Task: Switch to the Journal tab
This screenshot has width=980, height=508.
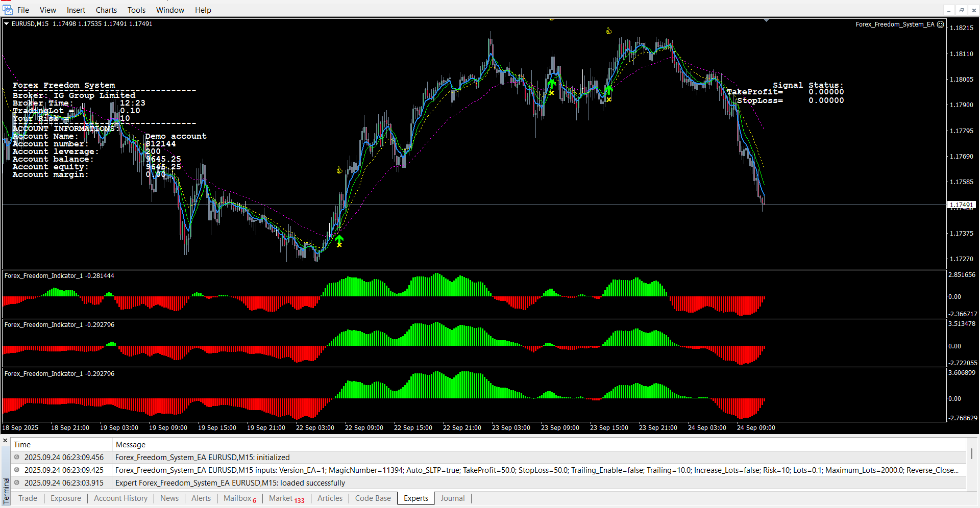Action: pos(452,498)
